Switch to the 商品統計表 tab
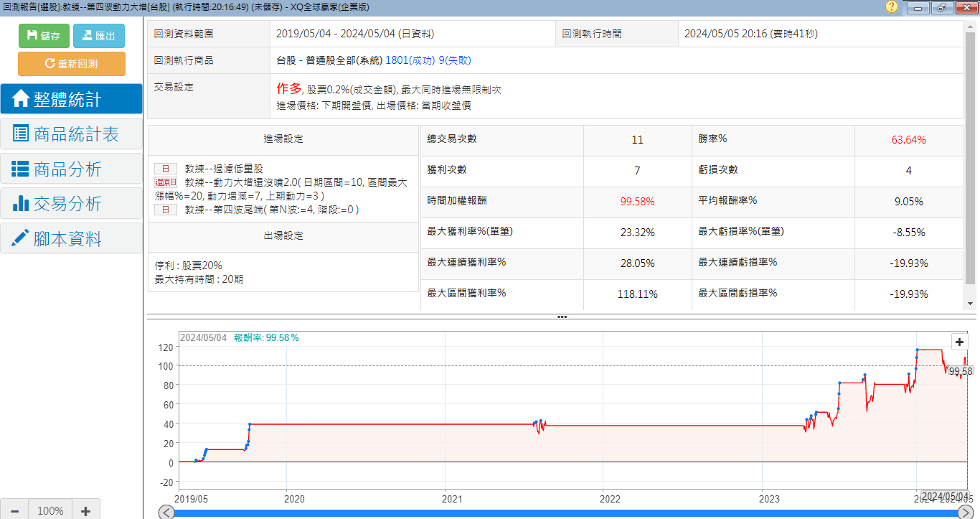The image size is (980, 519). tap(71, 134)
